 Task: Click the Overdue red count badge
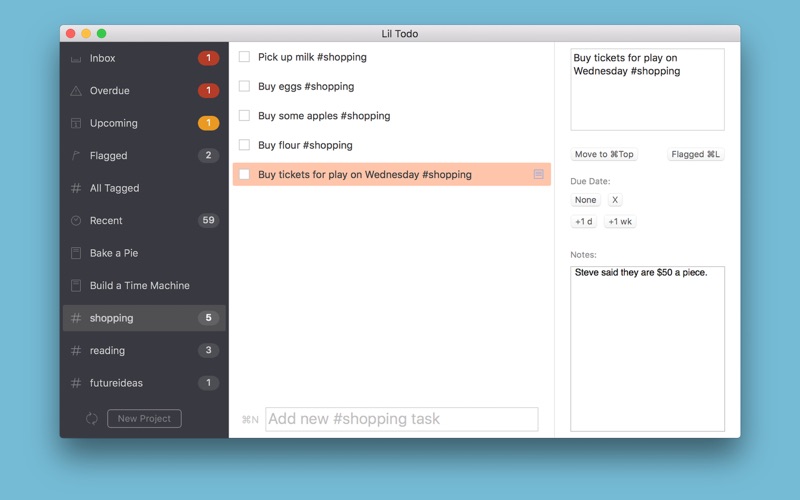[x=208, y=90]
